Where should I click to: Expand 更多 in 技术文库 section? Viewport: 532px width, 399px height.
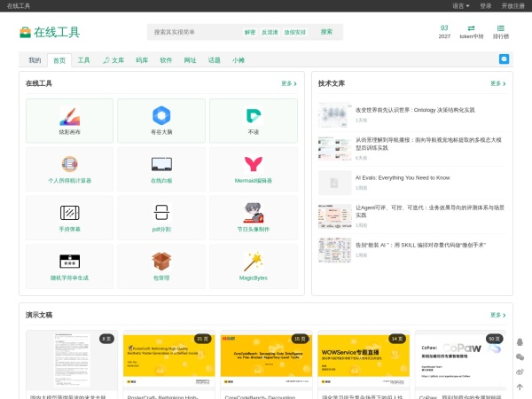click(x=498, y=83)
